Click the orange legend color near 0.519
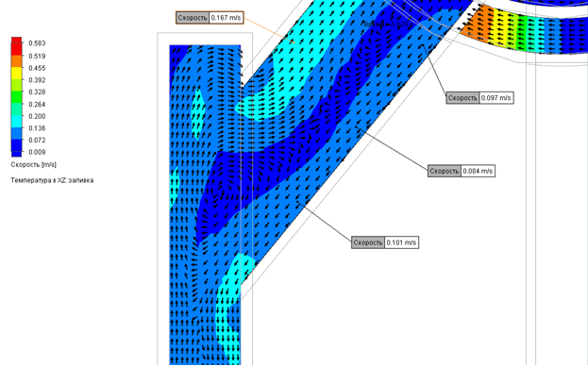The width and height of the screenshot is (588, 366). pos(16,61)
